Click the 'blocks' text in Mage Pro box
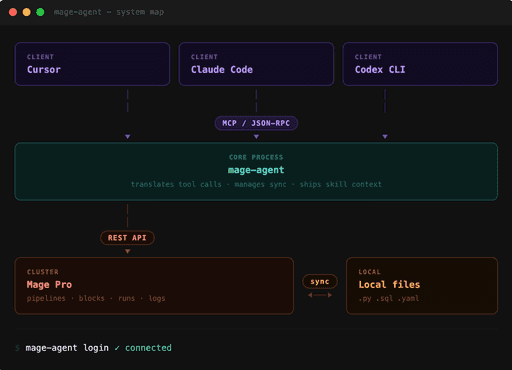The width and height of the screenshot is (512, 370). coord(92,298)
